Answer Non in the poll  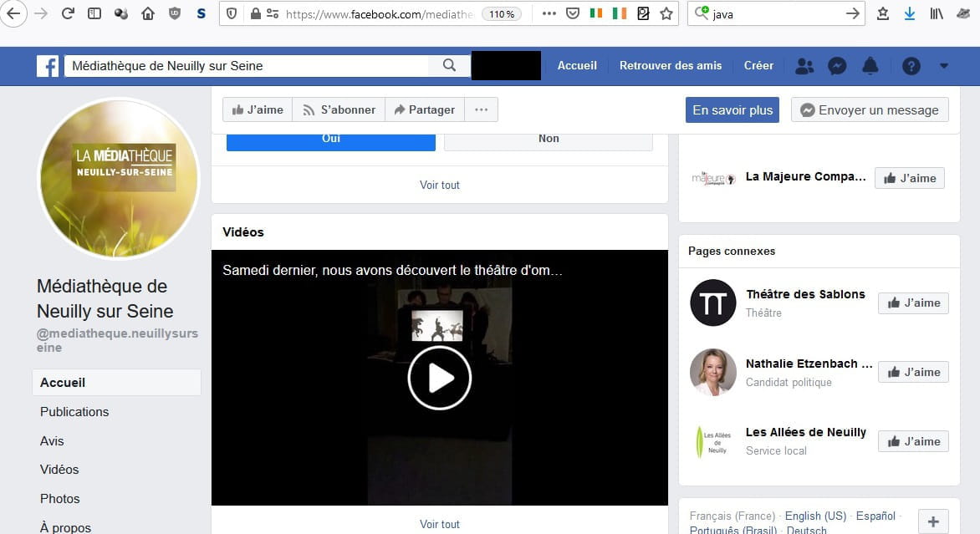tap(549, 140)
